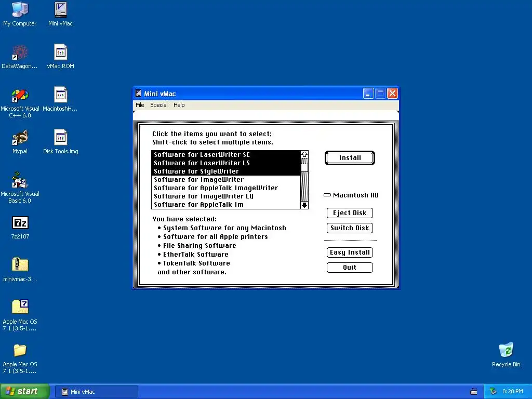Click the Macintosh HD disk icon

click(x=327, y=195)
